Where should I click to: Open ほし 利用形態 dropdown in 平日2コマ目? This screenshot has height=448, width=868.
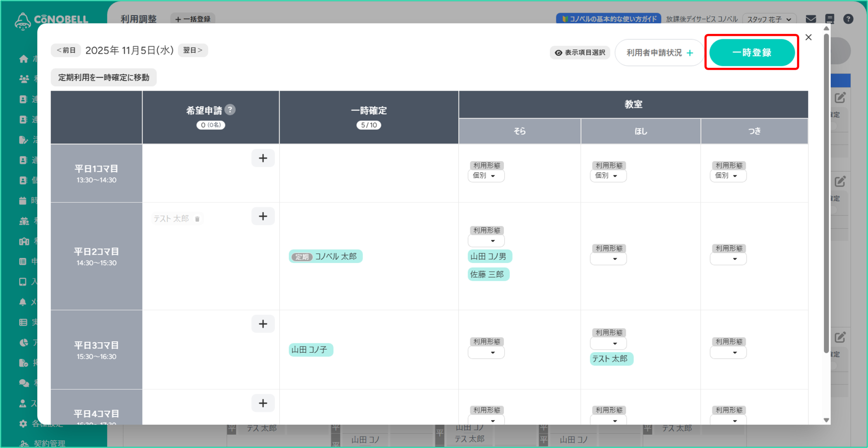608,259
